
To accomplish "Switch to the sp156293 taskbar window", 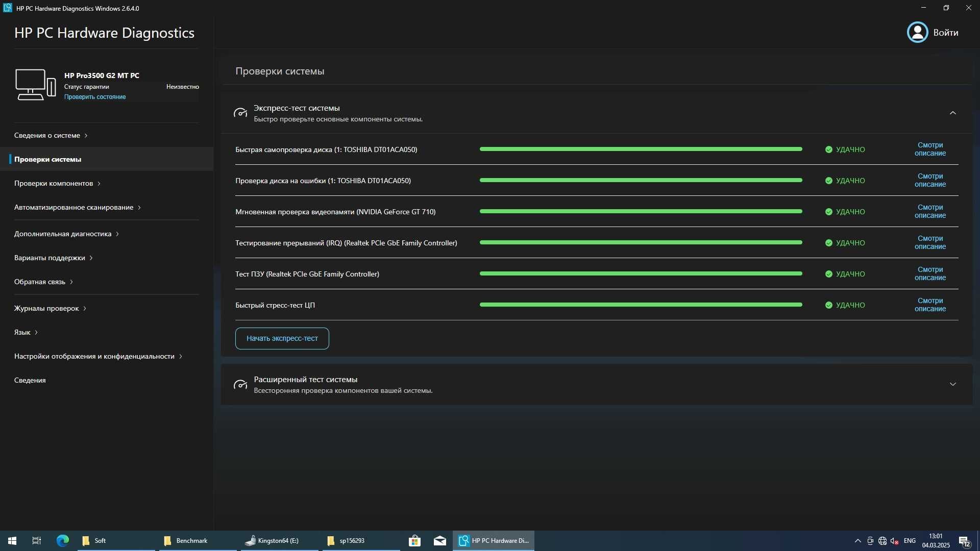I will pyautogui.click(x=361, y=541).
